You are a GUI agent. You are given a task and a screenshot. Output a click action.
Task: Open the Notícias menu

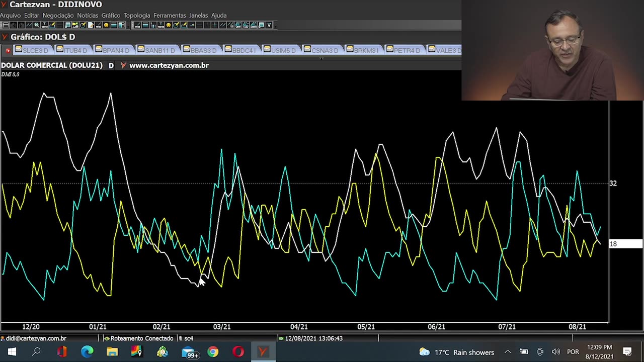tap(88, 16)
